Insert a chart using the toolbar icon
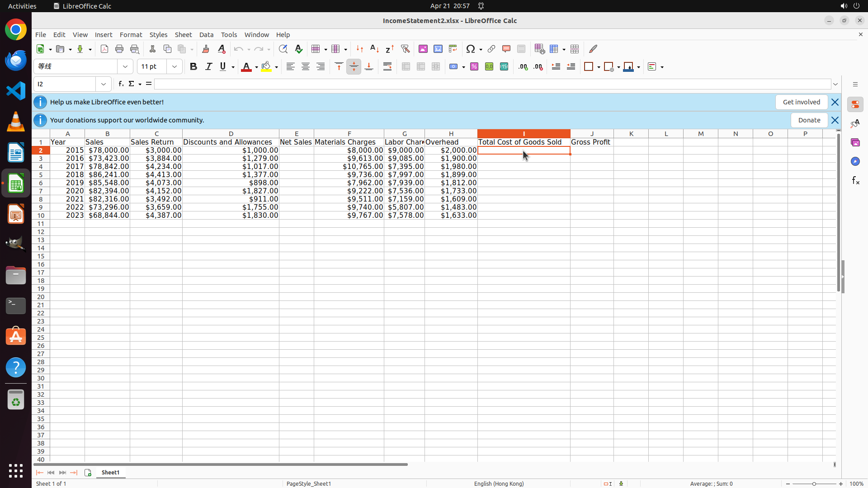868x488 pixels. tap(438, 49)
